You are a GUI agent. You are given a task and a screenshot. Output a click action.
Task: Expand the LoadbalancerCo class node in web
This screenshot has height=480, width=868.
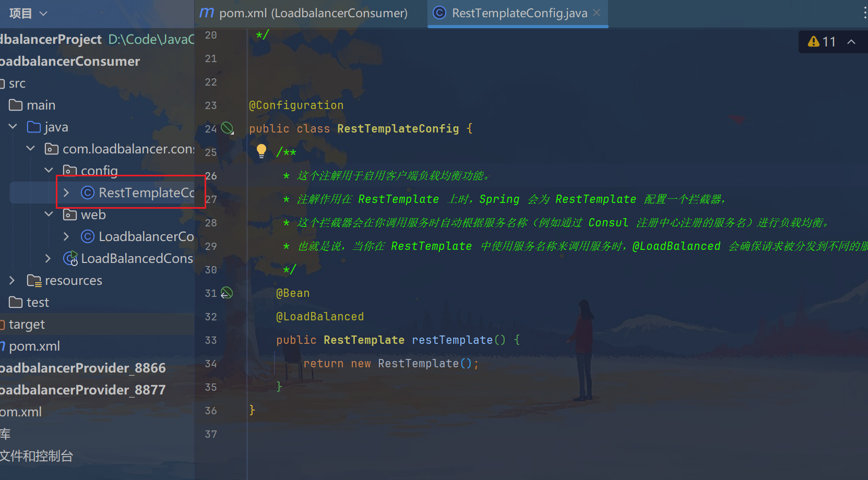66,236
